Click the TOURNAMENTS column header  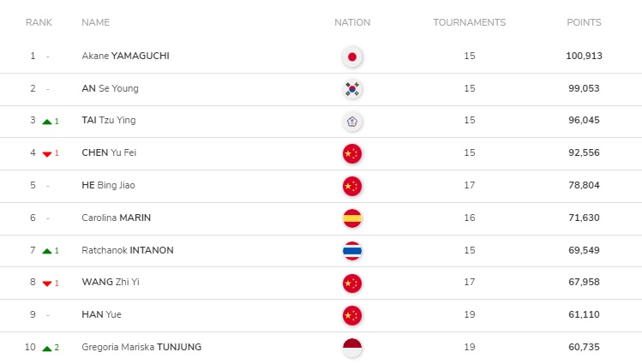(469, 22)
